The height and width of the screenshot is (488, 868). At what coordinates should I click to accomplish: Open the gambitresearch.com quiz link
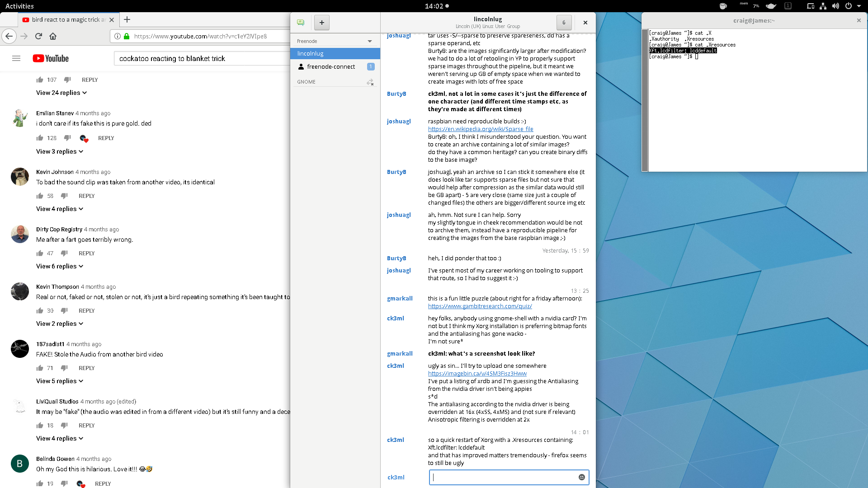(x=480, y=306)
